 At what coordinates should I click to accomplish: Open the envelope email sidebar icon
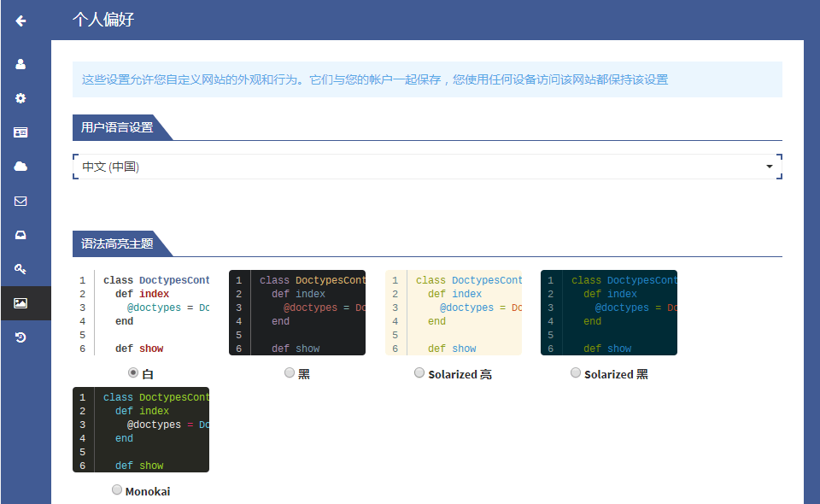point(20,201)
